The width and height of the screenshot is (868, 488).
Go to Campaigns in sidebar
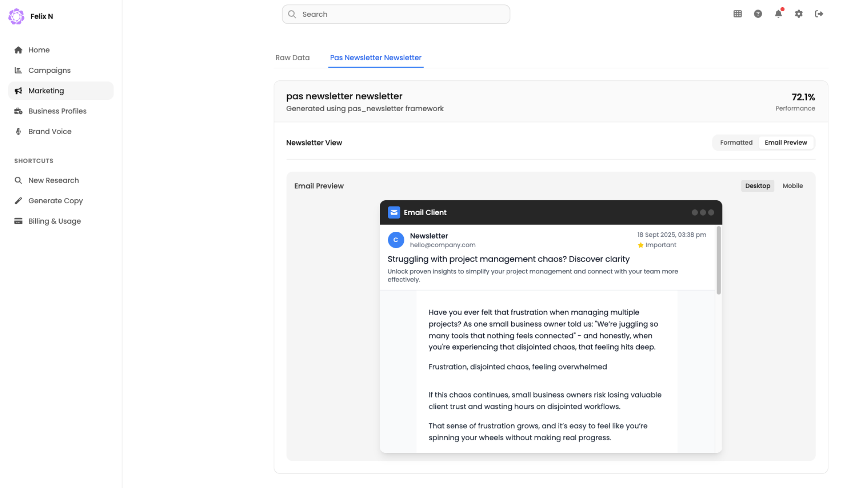[x=49, y=70]
